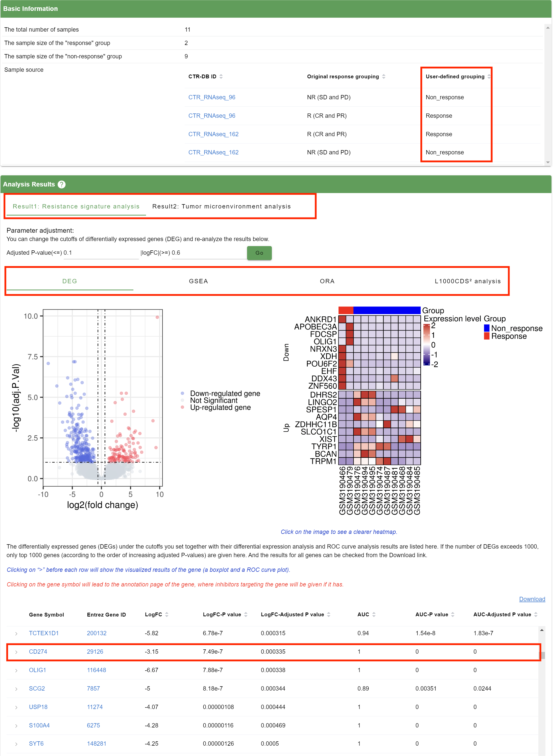Screen dimensions: 553x756
Task: Sort by Original response grouping arrows
Action: [x=384, y=77]
